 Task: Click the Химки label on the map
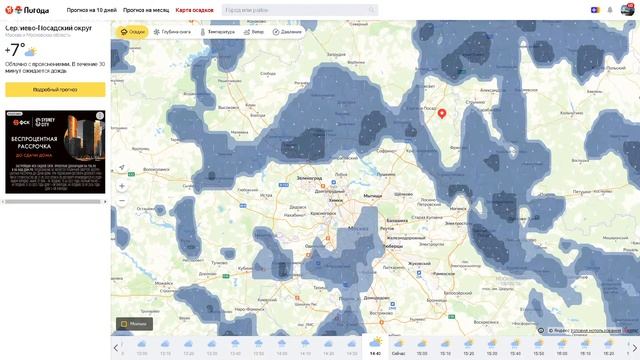[x=336, y=200]
